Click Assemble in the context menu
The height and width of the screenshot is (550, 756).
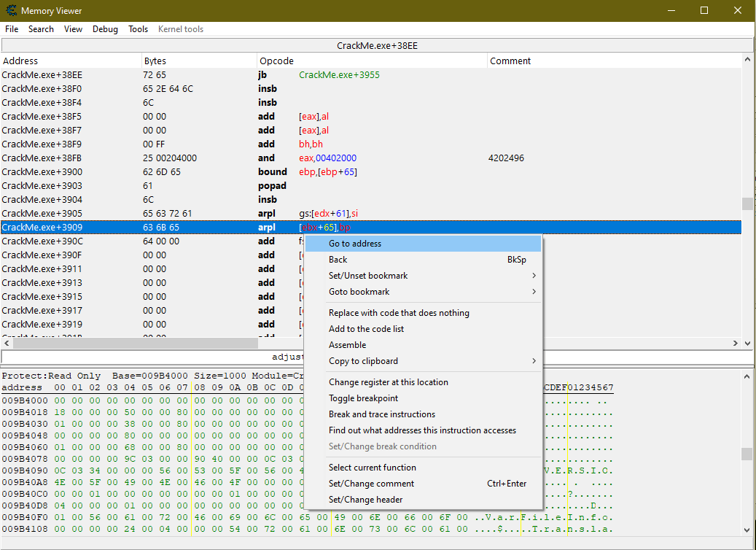[x=423, y=345]
